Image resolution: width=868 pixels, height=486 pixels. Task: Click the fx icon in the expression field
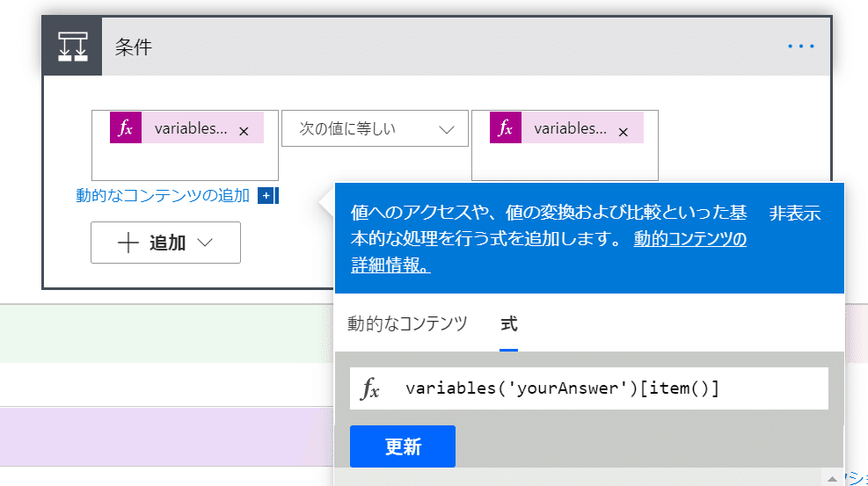[x=369, y=388]
